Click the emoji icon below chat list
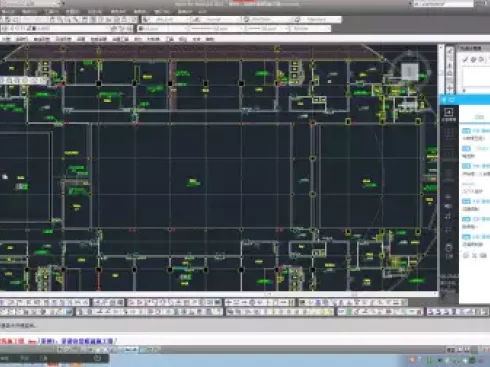 [466, 255]
